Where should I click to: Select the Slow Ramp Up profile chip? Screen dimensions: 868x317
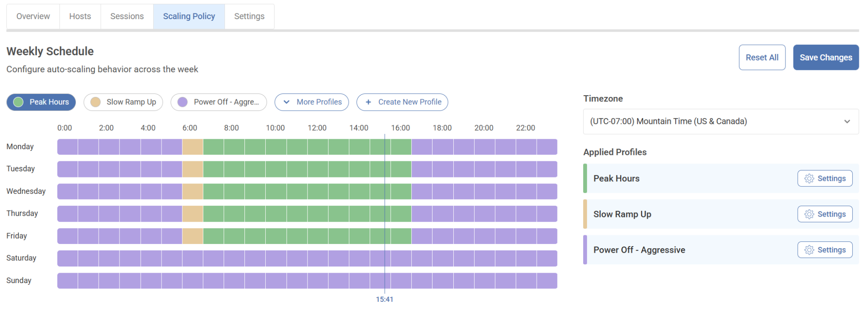point(123,102)
